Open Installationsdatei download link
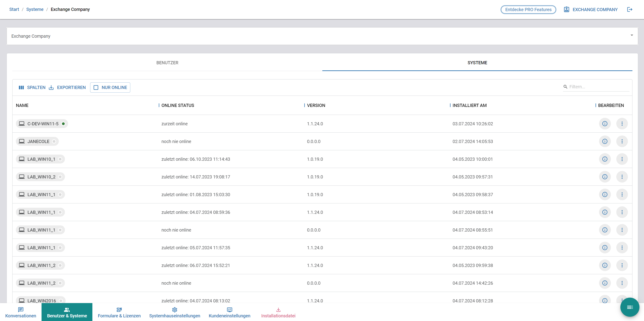 tap(278, 313)
